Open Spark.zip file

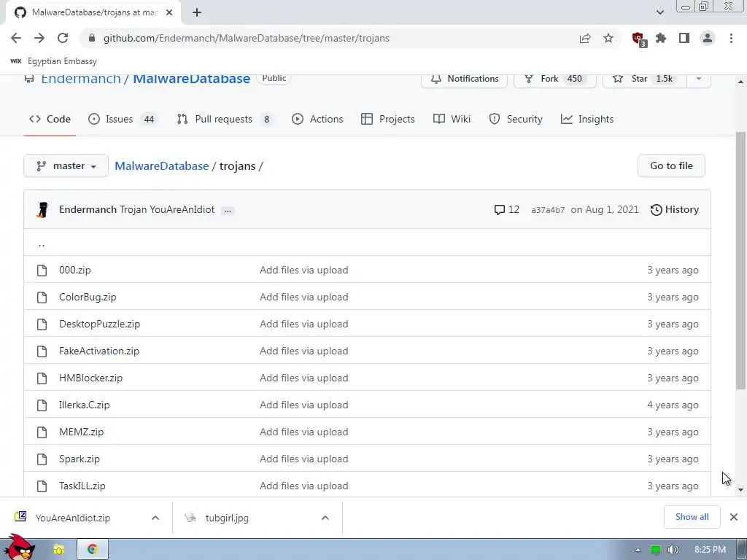[79, 459]
